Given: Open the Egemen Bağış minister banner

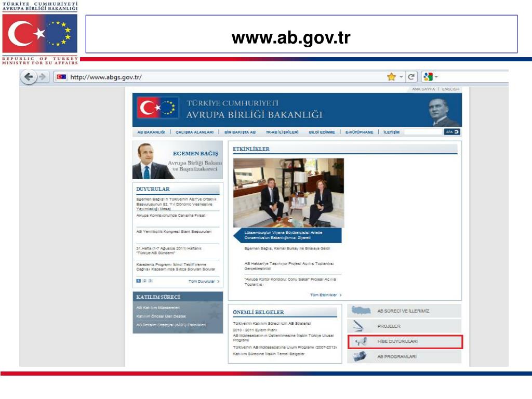Looking at the screenshot, I should [178, 160].
